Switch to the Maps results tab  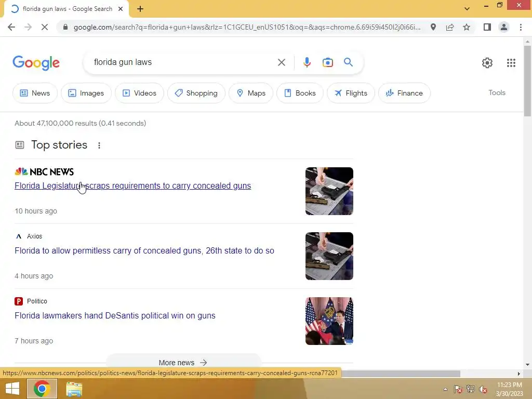coord(251,93)
